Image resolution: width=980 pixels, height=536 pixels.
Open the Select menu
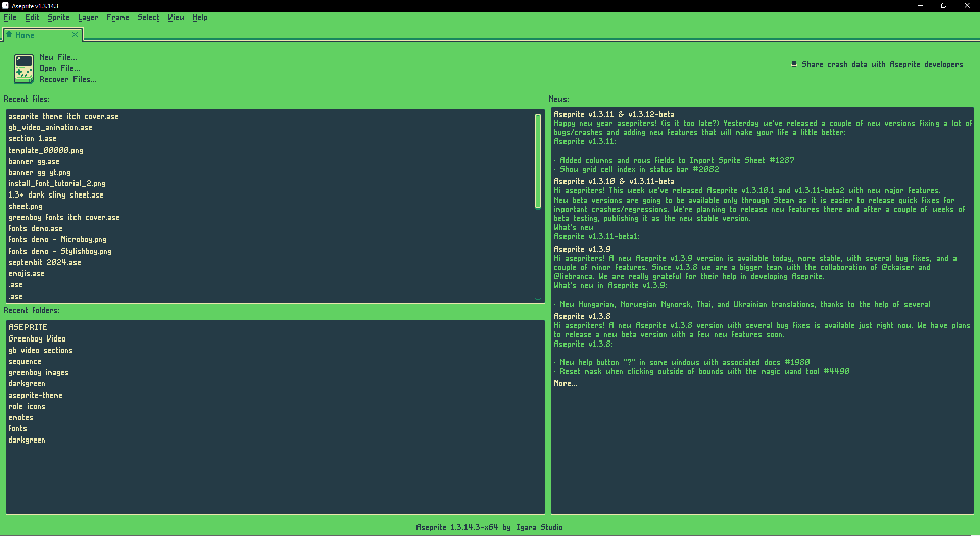149,17
